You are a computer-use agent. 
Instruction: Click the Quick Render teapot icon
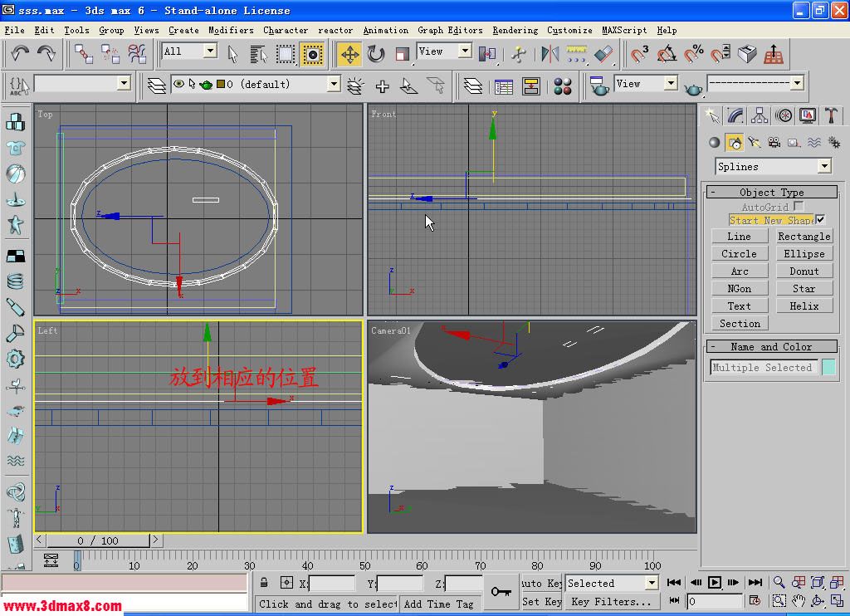coord(693,89)
